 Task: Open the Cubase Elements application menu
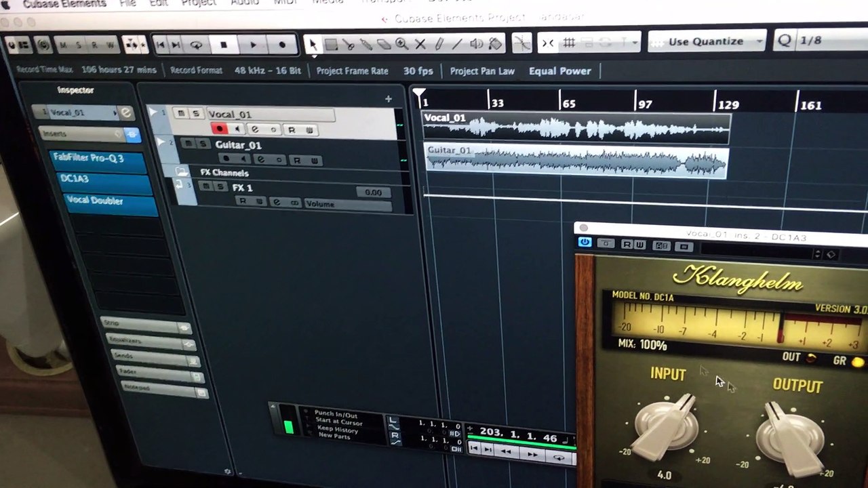click(64, 3)
